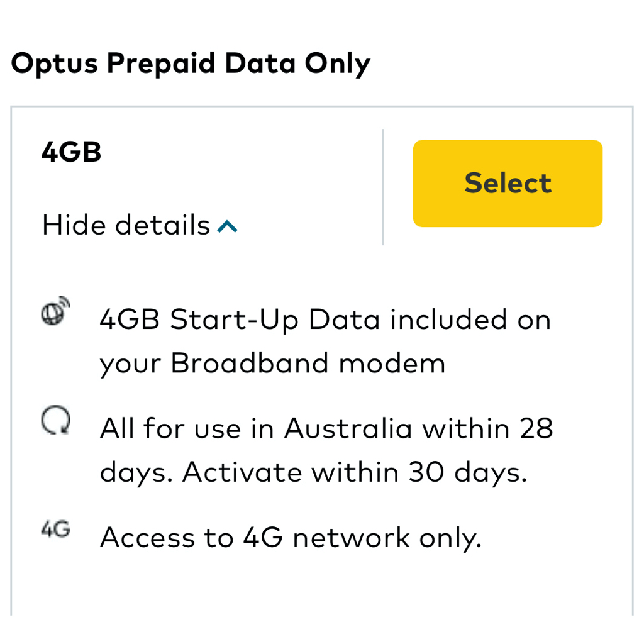Screen dimensions: 644x644
Task: Click the Optus Prepaid Data Only heading
Action: (x=191, y=64)
